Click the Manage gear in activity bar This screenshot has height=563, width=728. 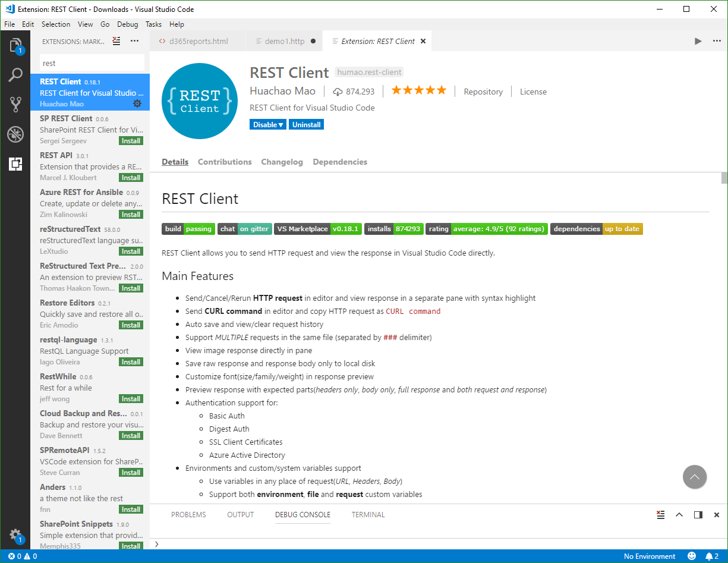(15, 534)
